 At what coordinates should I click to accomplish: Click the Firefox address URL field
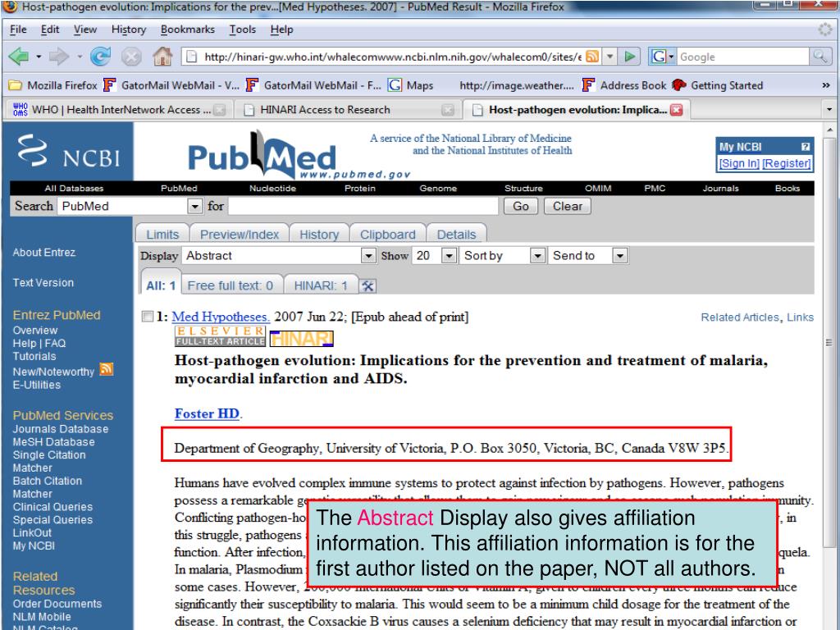coord(392,57)
